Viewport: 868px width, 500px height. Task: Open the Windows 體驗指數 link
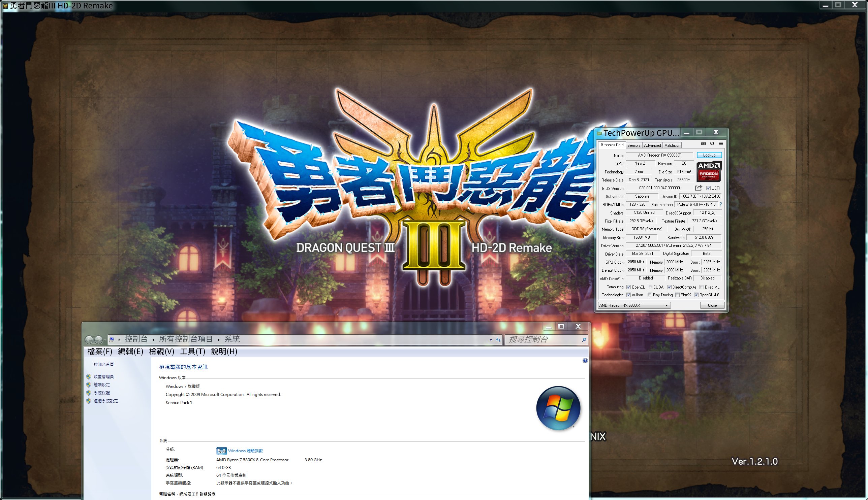245,451
